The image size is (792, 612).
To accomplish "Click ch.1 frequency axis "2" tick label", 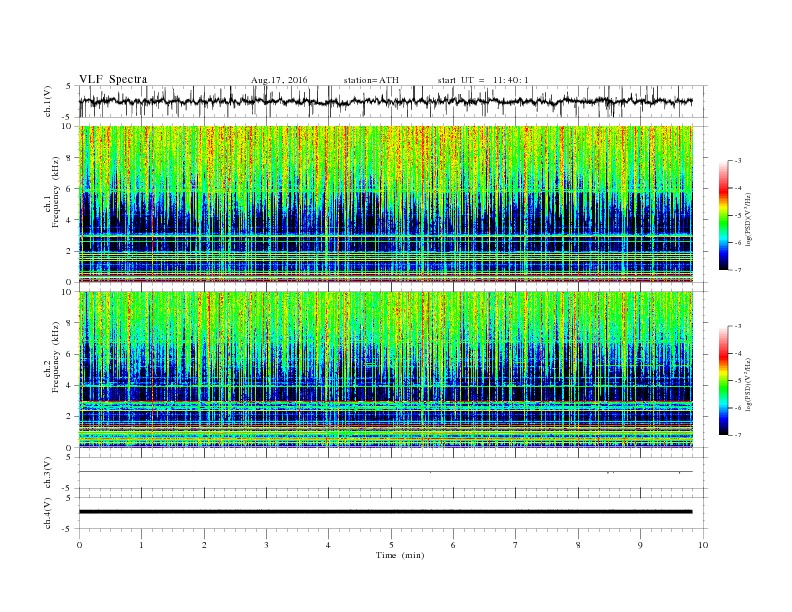I will point(69,251).
